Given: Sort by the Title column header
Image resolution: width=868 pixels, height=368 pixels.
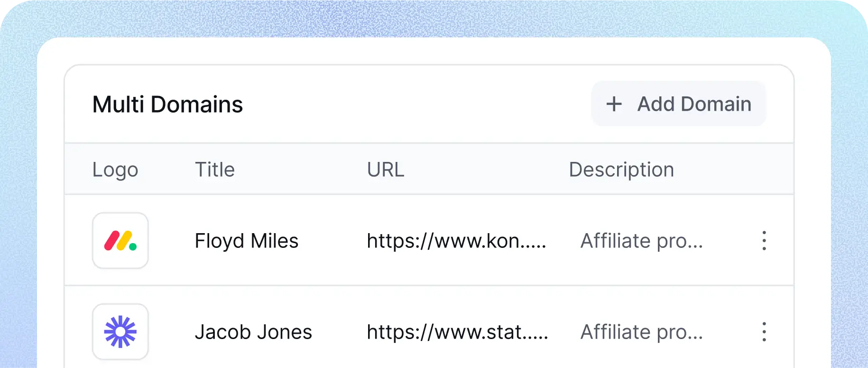Looking at the screenshot, I should 215,170.
